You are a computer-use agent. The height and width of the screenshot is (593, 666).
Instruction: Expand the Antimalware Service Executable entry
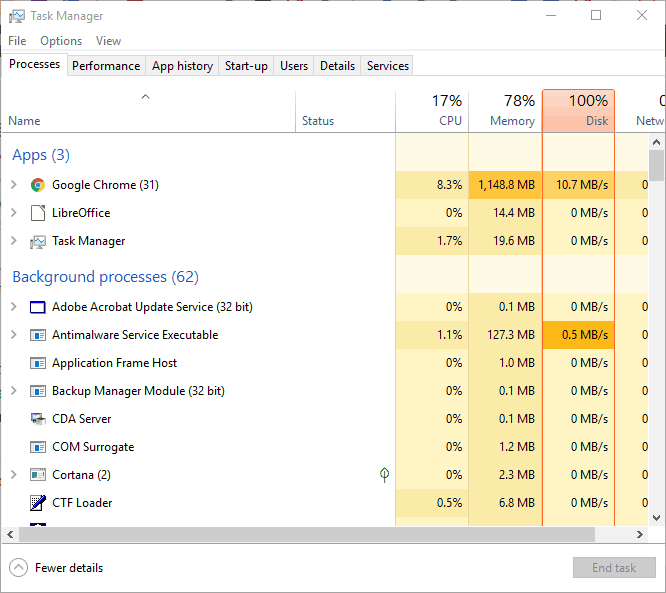pos(14,335)
